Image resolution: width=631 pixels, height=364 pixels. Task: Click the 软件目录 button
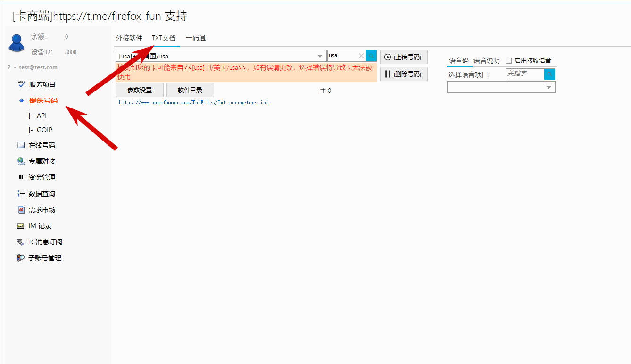pos(190,90)
